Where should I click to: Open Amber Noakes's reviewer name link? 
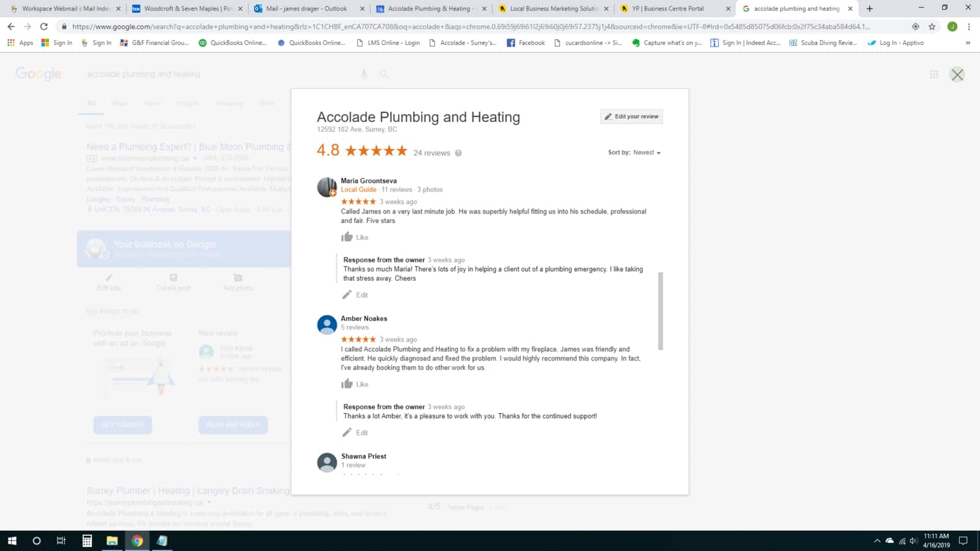point(364,318)
